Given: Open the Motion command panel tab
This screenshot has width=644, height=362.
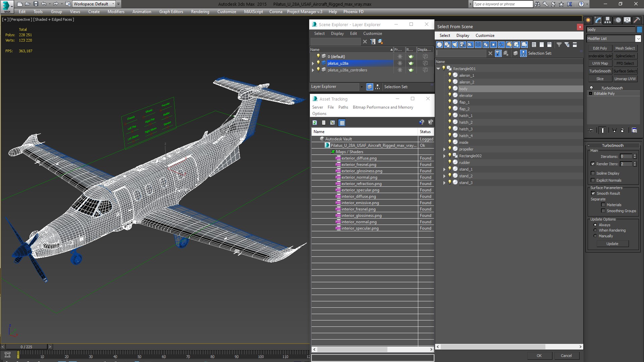Looking at the screenshot, I should pos(618,20).
